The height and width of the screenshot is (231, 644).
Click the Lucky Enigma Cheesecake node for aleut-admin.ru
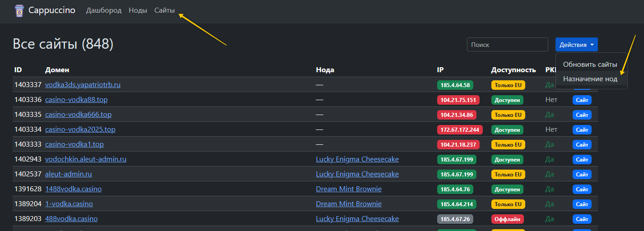pyautogui.click(x=357, y=174)
